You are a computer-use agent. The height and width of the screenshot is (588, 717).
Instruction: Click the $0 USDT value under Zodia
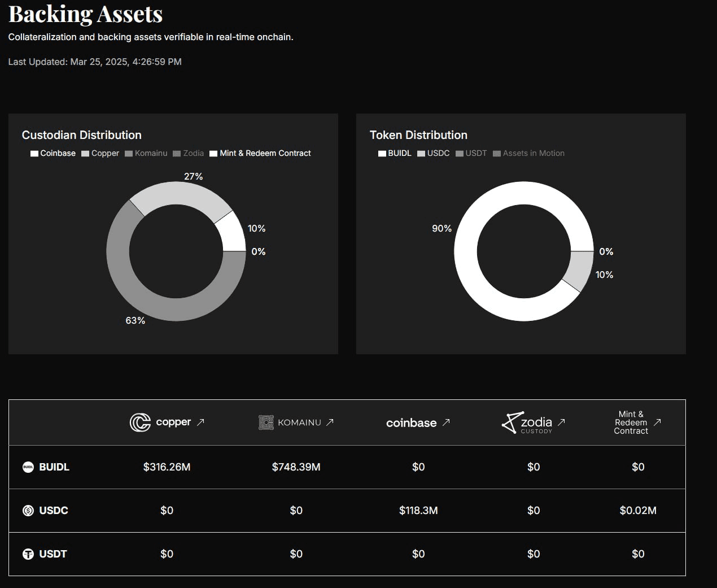pyautogui.click(x=534, y=554)
